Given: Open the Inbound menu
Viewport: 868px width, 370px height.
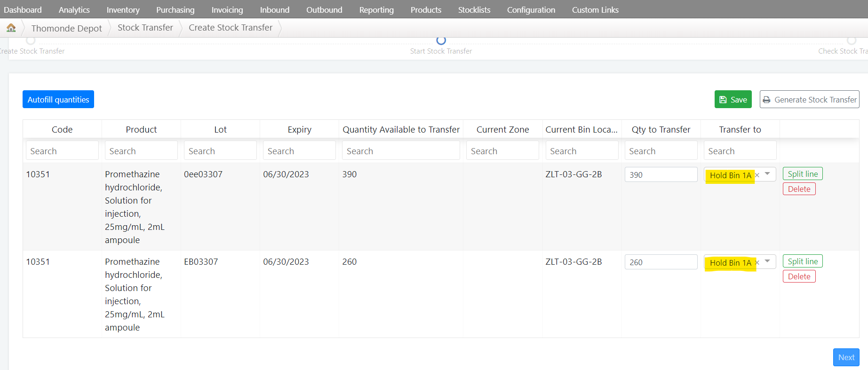Looking at the screenshot, I should coord(275,9).
